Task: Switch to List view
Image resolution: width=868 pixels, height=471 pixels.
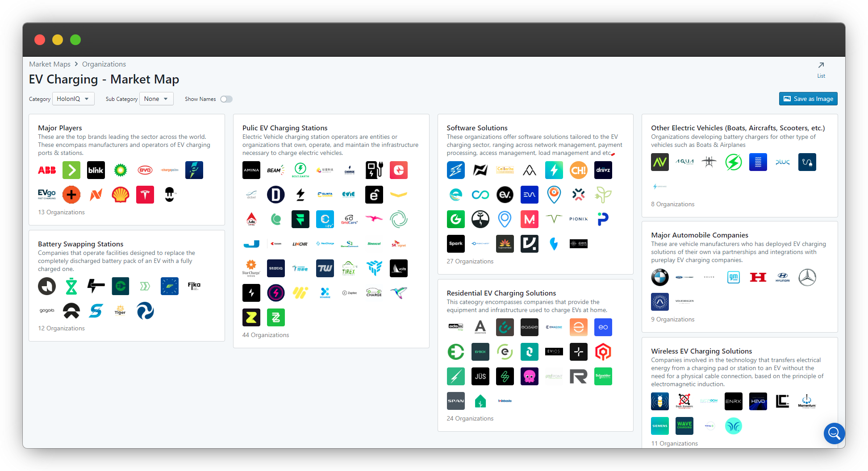Action: click(x=821, y=70)
